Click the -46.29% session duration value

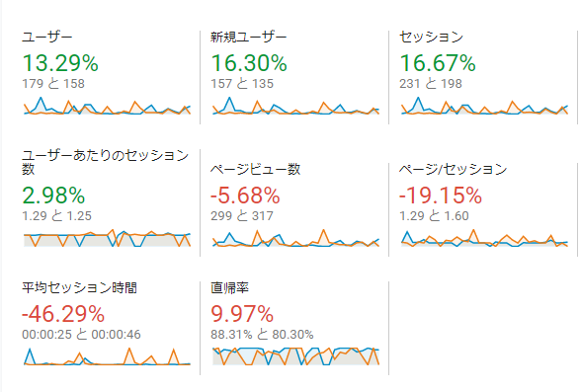pyautogui.click(x=63, y=314)
